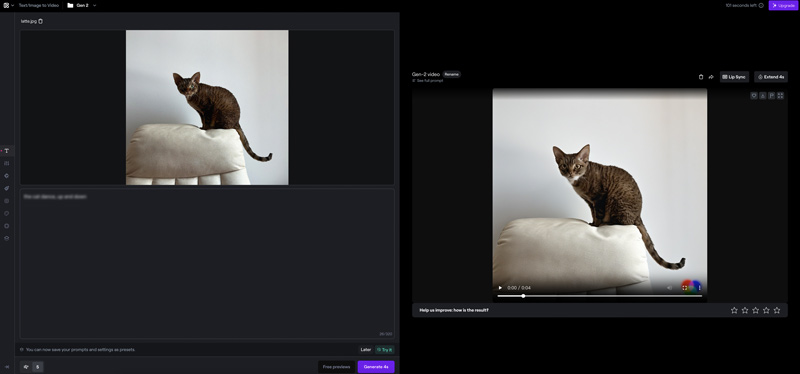
Task: Select the Text prompt tool in sidebar
Action: [x=7, y=151]
